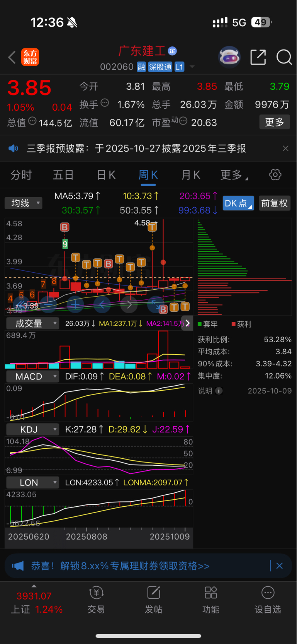This screenshot has height=644, width=297.
Task: Tap the 90%成本 3.39-4.32 value
Action: 274,364
